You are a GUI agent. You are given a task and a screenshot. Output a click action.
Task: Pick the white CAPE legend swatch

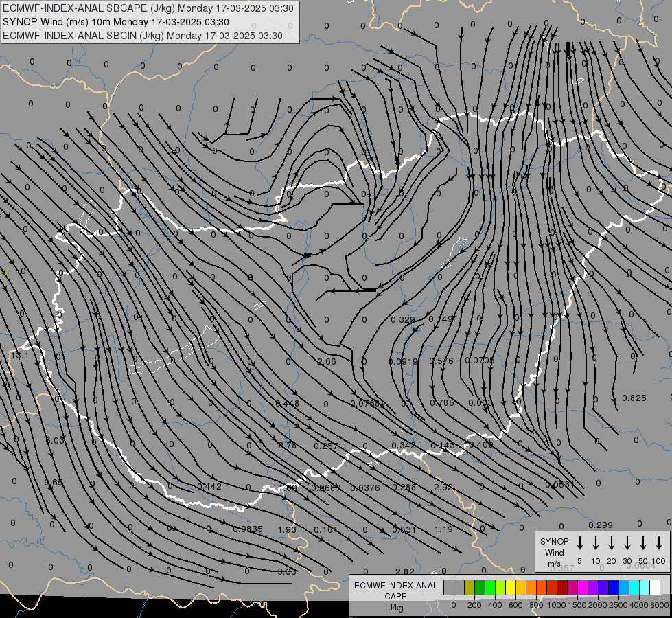[x=655, y=587]
